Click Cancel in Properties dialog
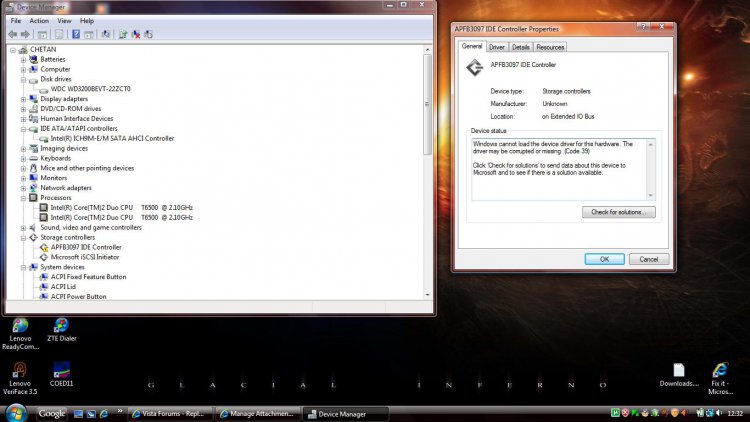The width and height of the screenshot is (750, 422). (649, 259)
